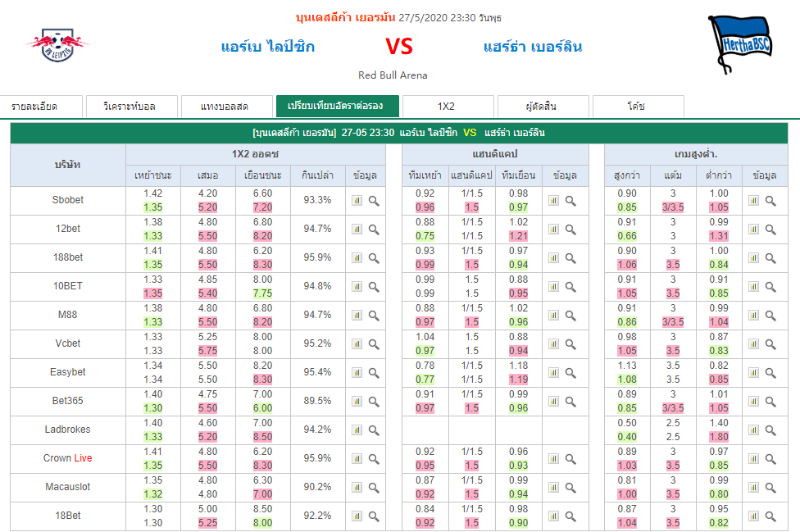Click the Easybet handicap magnifier icon
The width and height of the screenshot is (800, 532).
570,373
